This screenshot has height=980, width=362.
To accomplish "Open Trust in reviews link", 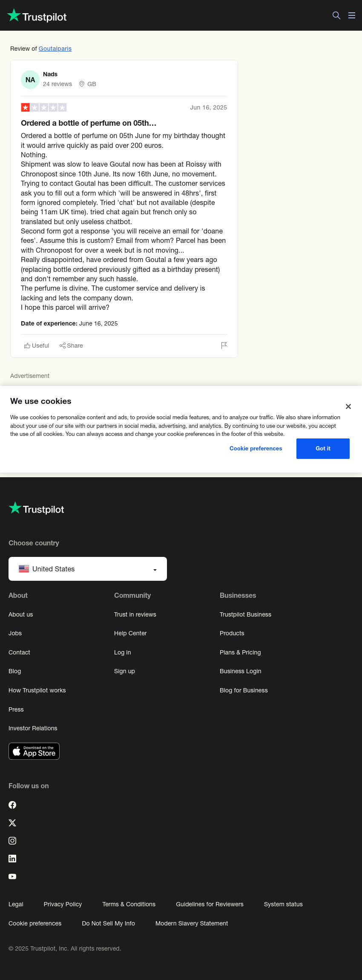I will 135,614.
